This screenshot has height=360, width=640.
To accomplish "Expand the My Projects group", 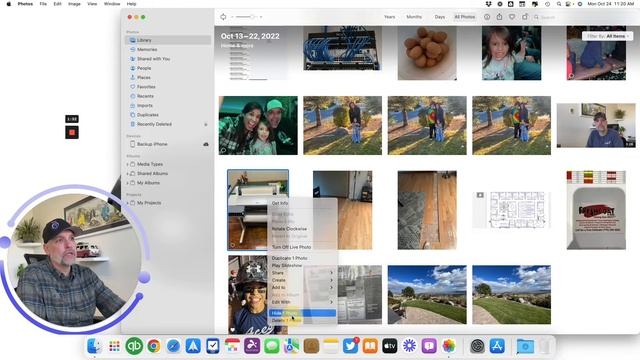I will (127, 203).
